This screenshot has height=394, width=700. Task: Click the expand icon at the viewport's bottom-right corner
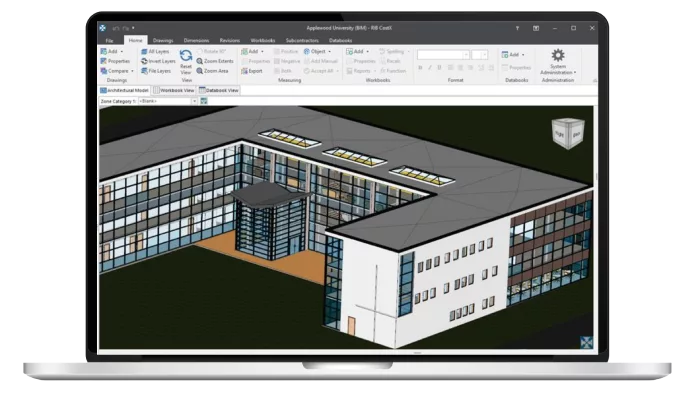pos(586,342)
